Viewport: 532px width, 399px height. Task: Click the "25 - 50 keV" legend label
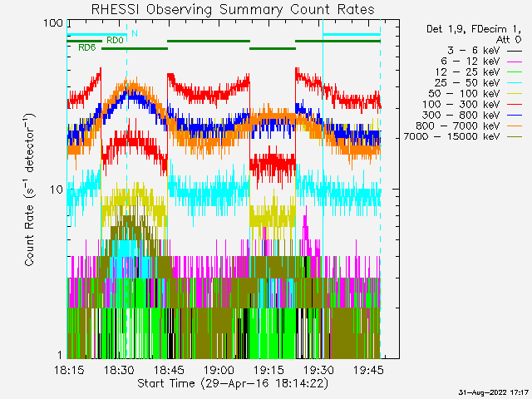pos(467,83)
